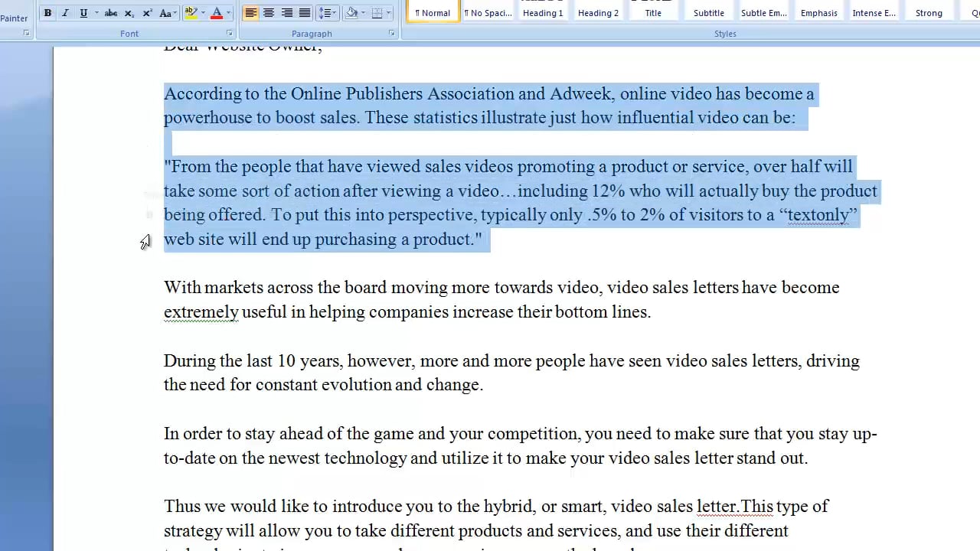This screenshot has width=980, height=551.
Task: Select the Subtitle style
Action: 708,13
